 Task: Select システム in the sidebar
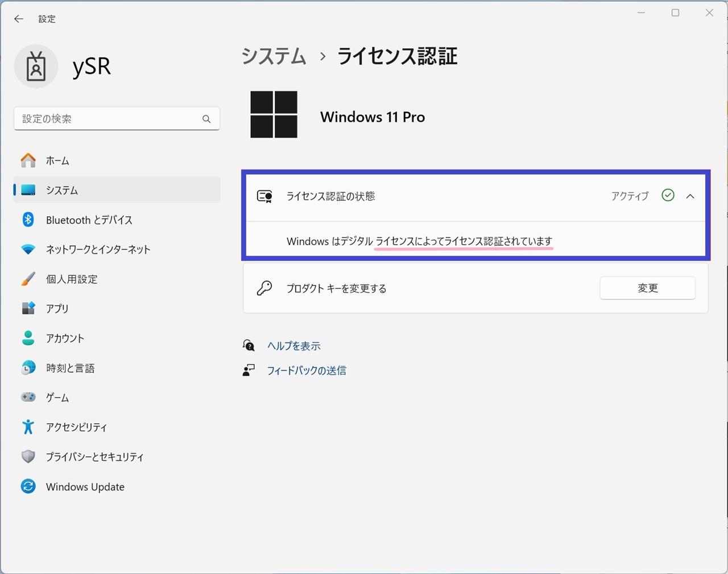coord(117,190)
